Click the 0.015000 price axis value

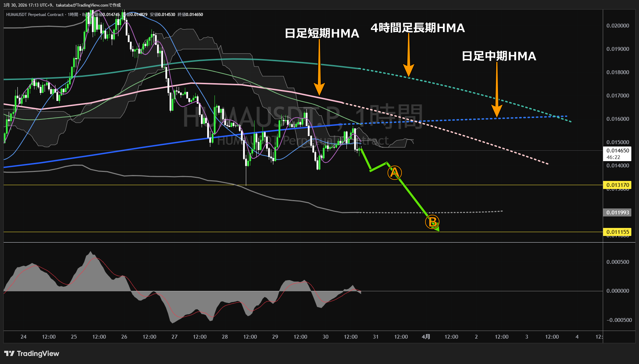pyautogui.click(x=618, y=142)
